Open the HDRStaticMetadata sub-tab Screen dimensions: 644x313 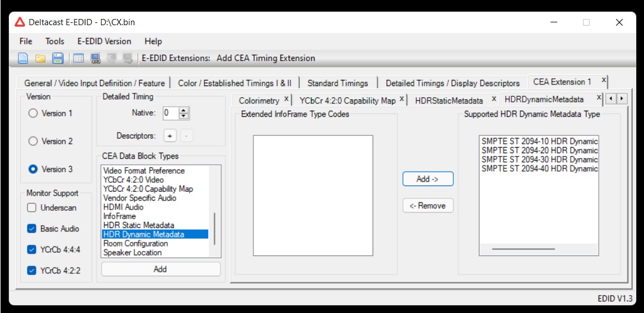(448, 101)
